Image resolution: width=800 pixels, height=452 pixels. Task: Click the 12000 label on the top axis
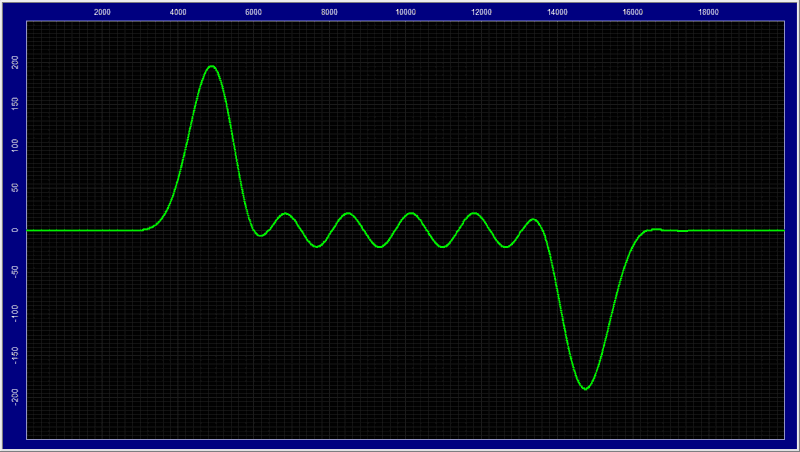click(481, 12)
